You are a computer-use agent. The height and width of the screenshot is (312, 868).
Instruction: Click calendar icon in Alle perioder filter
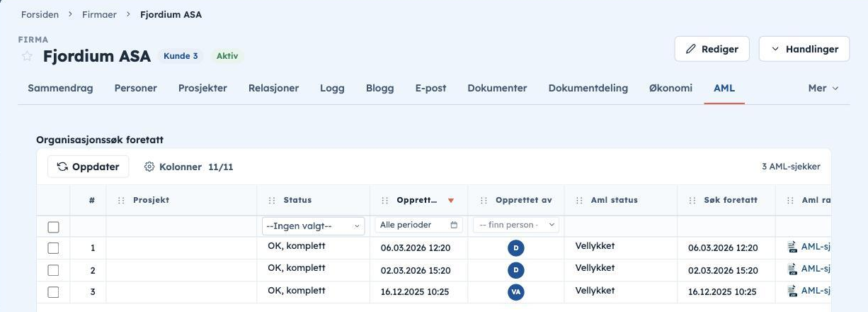pos(454,225)
